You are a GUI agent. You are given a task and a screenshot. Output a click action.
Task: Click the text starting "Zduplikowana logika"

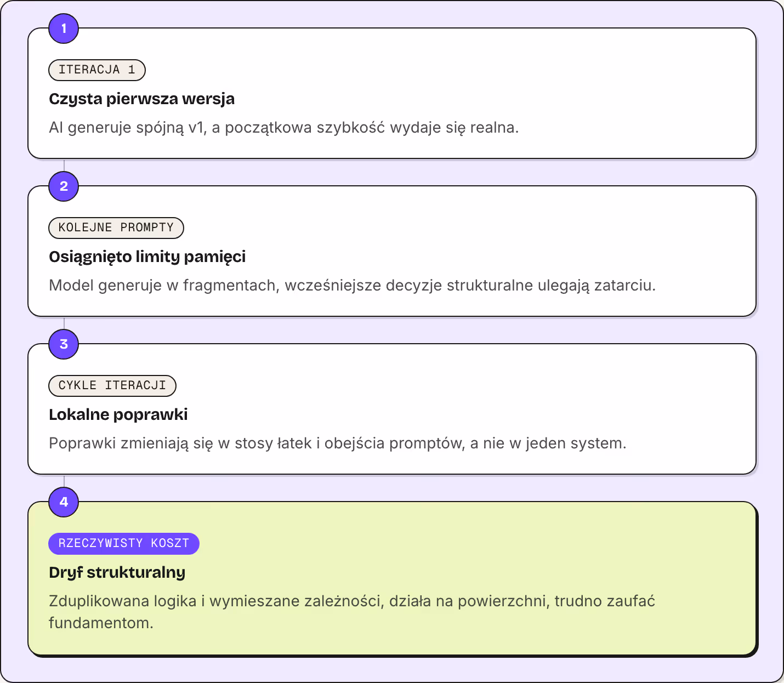(x=352, y=612)
